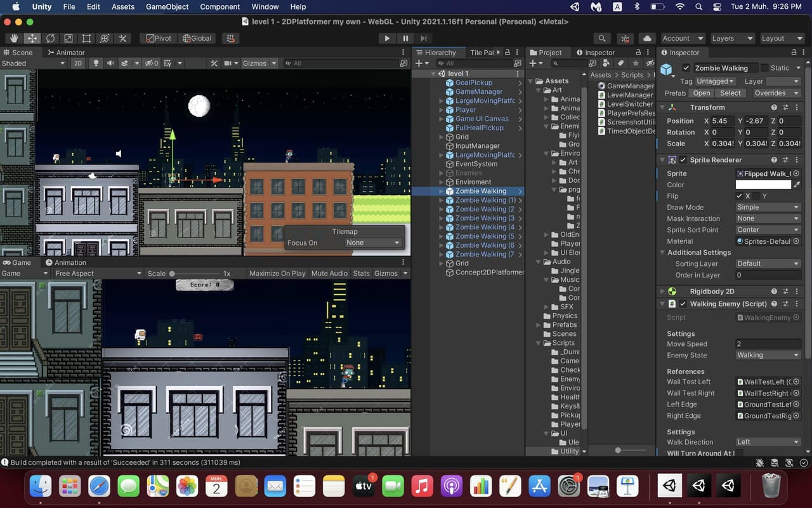
Task: Open Unity cloud services icon
Action: [646, 38]
